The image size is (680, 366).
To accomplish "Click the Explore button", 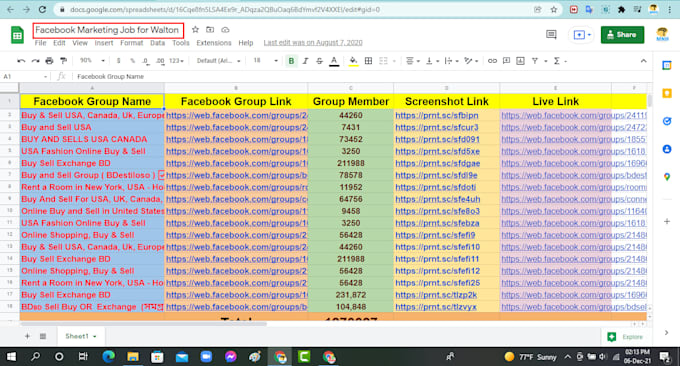I will [x=626, y=337].
